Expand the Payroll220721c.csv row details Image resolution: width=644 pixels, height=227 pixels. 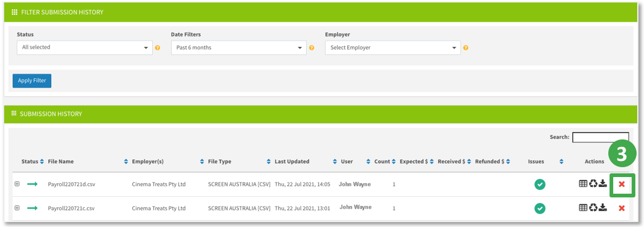coord(17,208)
